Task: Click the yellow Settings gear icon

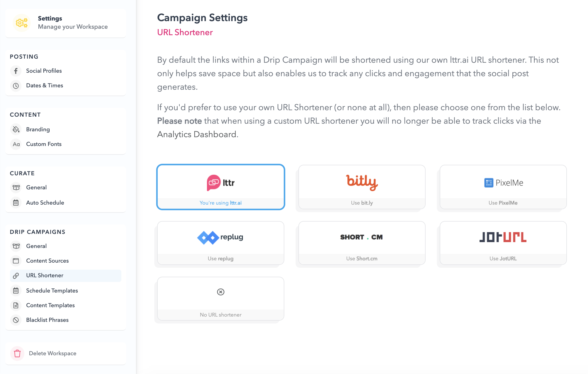Action: [x=22, y=23]
